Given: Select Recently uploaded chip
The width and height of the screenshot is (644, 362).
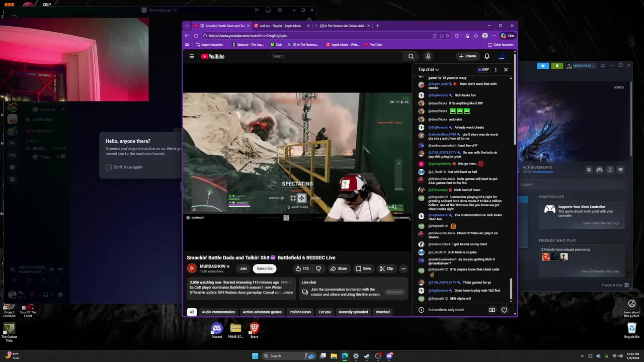Looking at the screenshot, I should 353,312.
